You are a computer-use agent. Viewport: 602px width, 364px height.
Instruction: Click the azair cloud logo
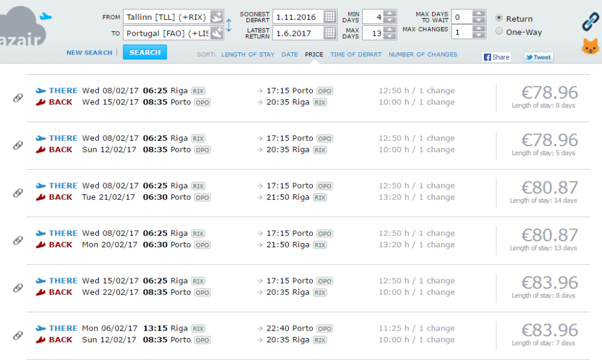click(x=24, y=29)
